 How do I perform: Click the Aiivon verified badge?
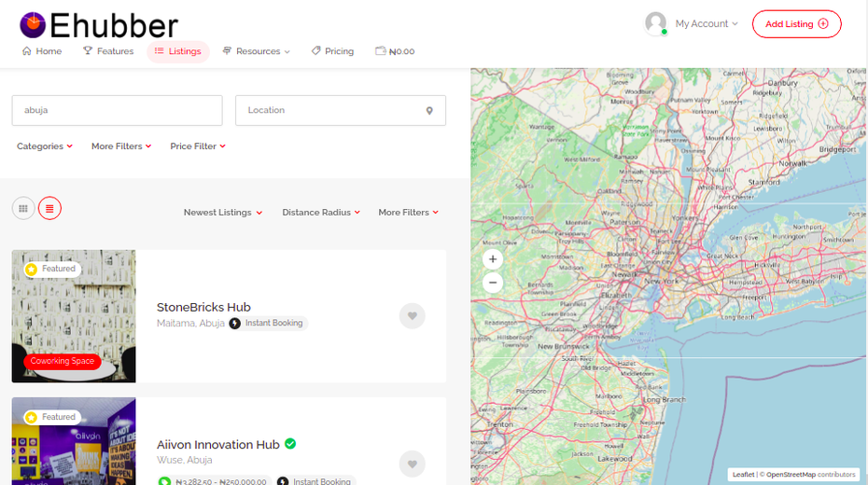290,444
